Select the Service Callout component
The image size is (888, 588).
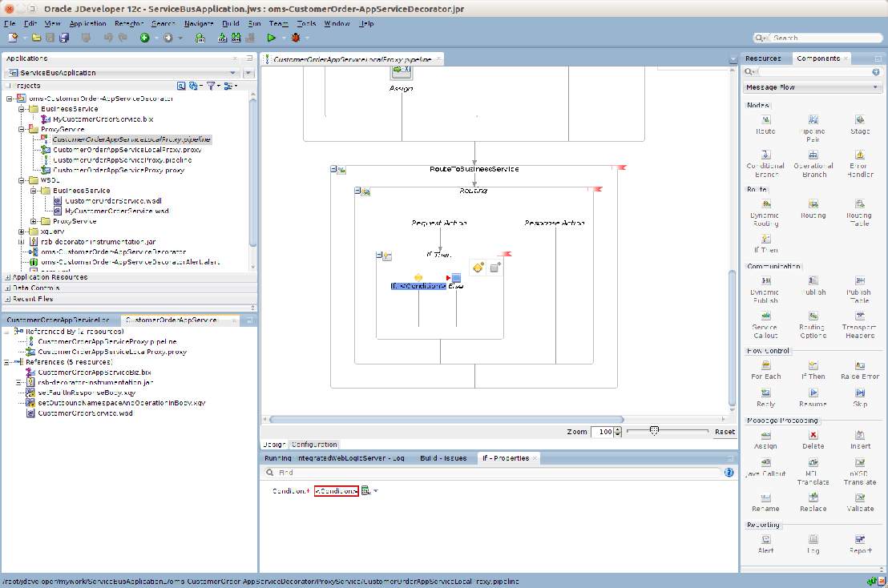pyautogui.click(x=765, y=325)
